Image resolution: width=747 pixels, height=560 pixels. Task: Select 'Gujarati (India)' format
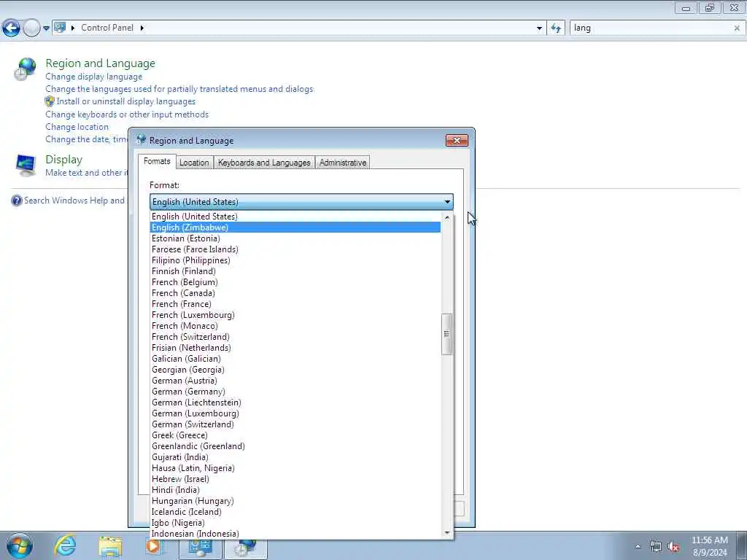tap(295, 458)
